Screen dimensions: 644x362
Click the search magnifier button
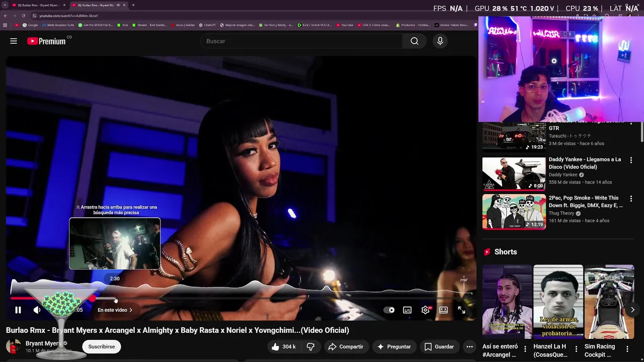click(x=415, y=41)
